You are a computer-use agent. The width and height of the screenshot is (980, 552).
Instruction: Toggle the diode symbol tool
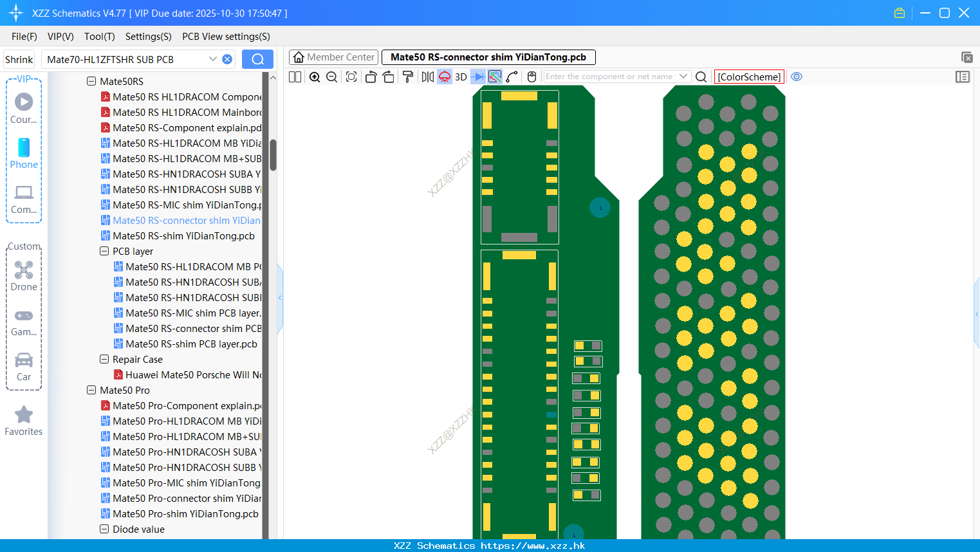(x=478, y=77)
